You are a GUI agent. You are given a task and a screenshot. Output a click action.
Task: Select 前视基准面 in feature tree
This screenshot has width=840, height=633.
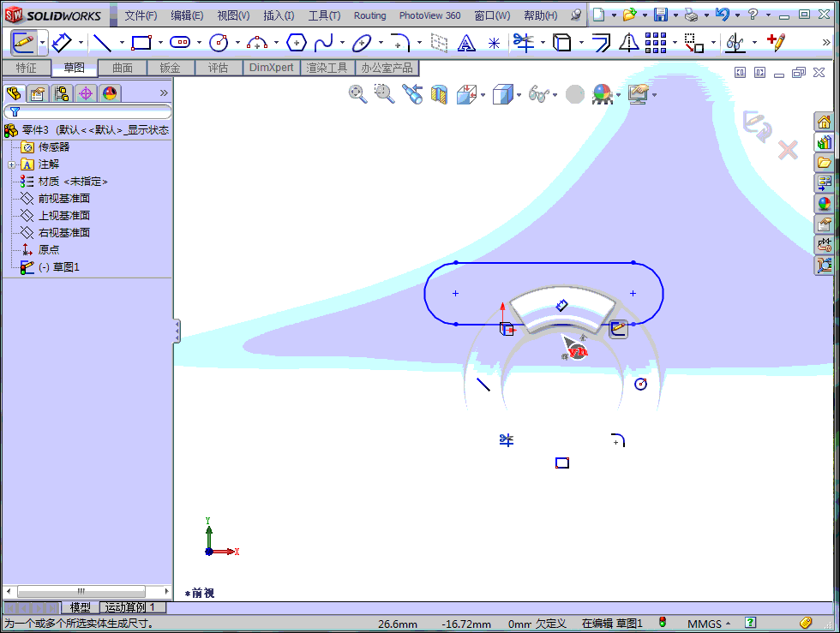tap(63, 199)
